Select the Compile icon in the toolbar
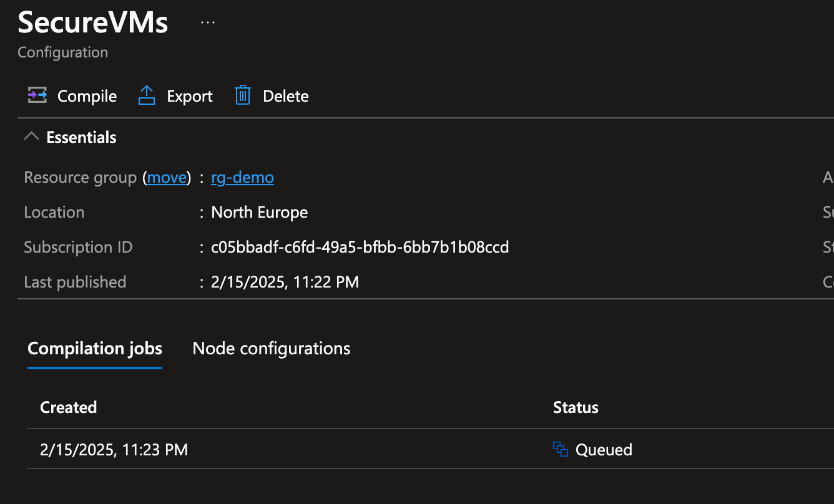This screenshot has width=834, height=504. click(x=37, y=95)
